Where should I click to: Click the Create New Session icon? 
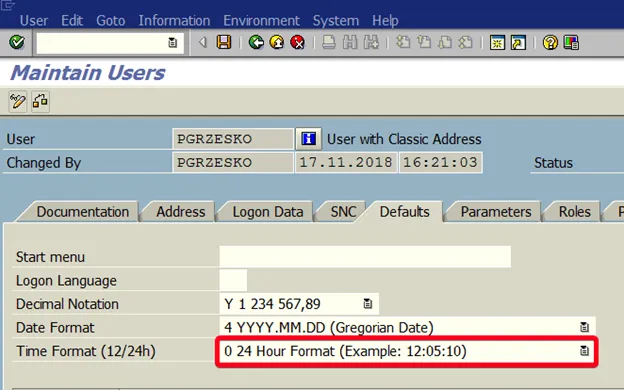point(497,42)
